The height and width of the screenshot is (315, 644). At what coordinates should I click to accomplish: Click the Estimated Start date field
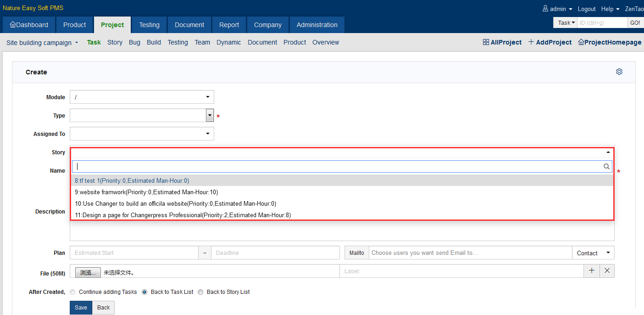tap(134, 253)
